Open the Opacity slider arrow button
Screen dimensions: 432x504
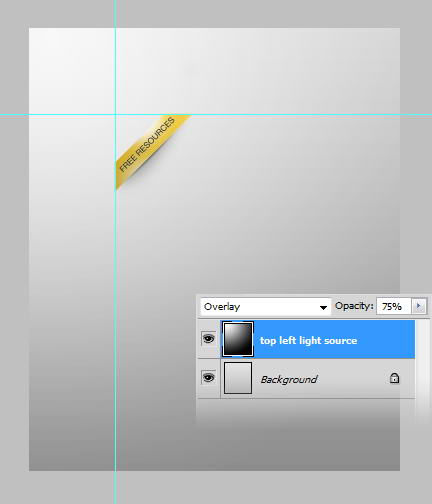419,306
